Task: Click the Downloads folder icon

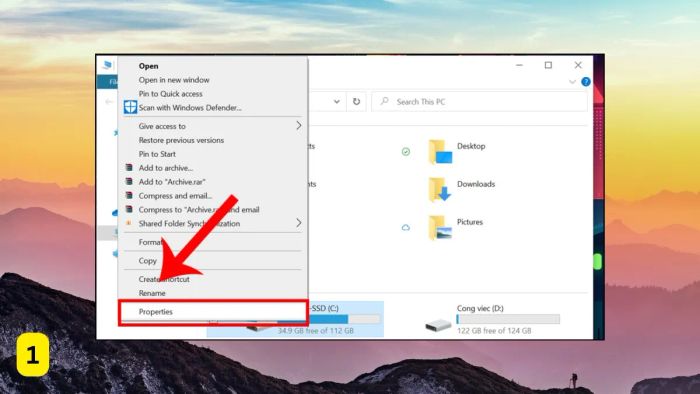Action: 440,189
